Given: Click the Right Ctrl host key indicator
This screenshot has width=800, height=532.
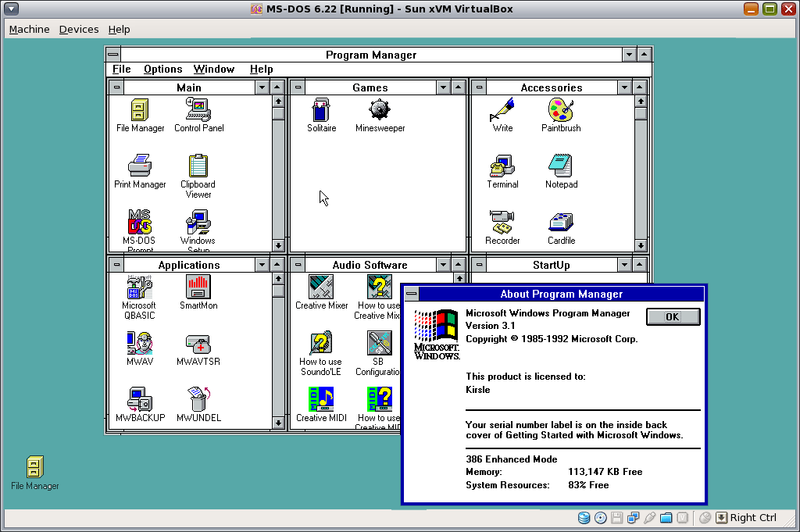Looking at the screenshot, I should coord(746,518).
